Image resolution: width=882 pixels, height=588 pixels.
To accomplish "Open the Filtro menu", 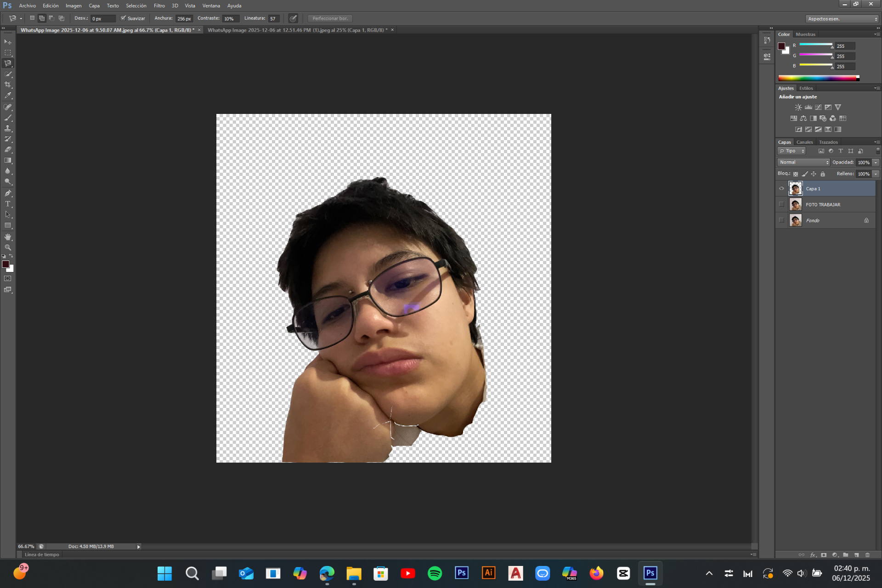I will click(159, 6).
